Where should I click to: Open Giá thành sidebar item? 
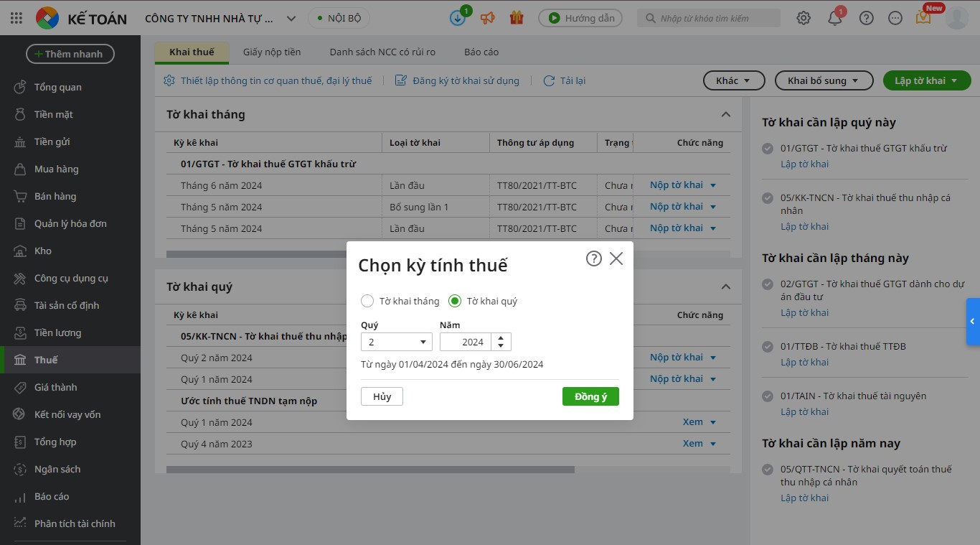[x=70, y=387]
